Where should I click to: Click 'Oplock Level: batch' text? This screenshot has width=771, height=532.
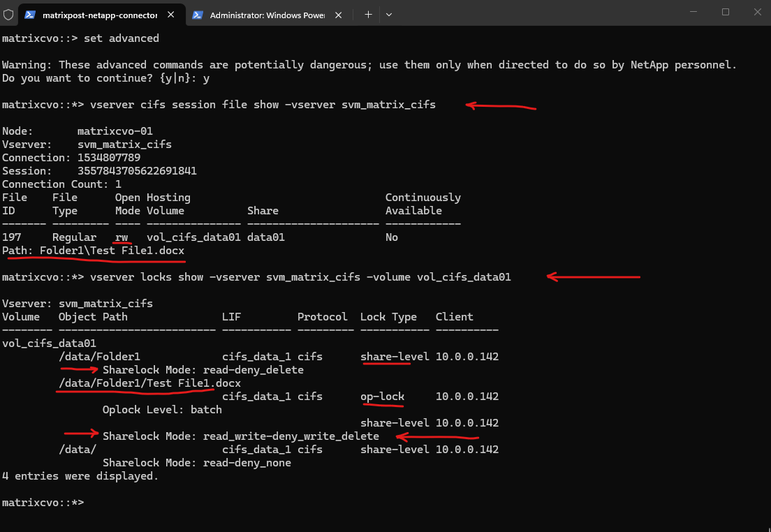point(162,410)
